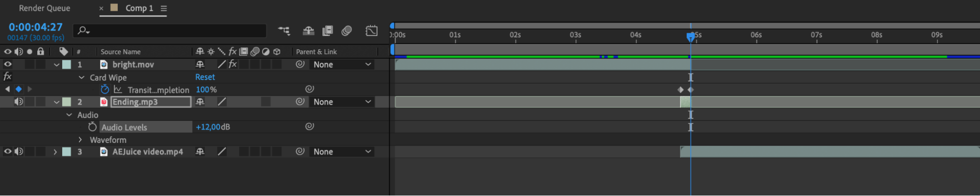This screenshot has width=980, height=196.
Task: Hide the bright.mov layer video
Action: pyautogui.click(x=8, y=64)
